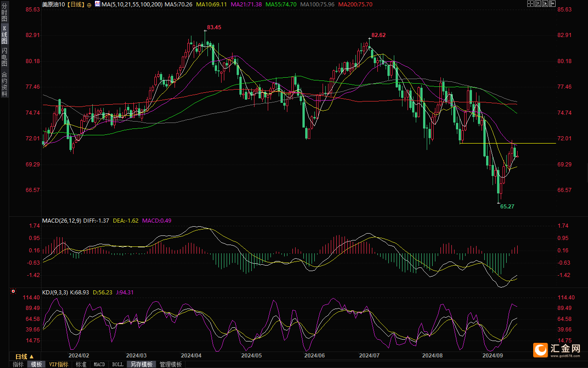This screenshot has width=588, height=368.
Task: Click the crosshair cursor icon at top right
Action: tap(530, 4)
